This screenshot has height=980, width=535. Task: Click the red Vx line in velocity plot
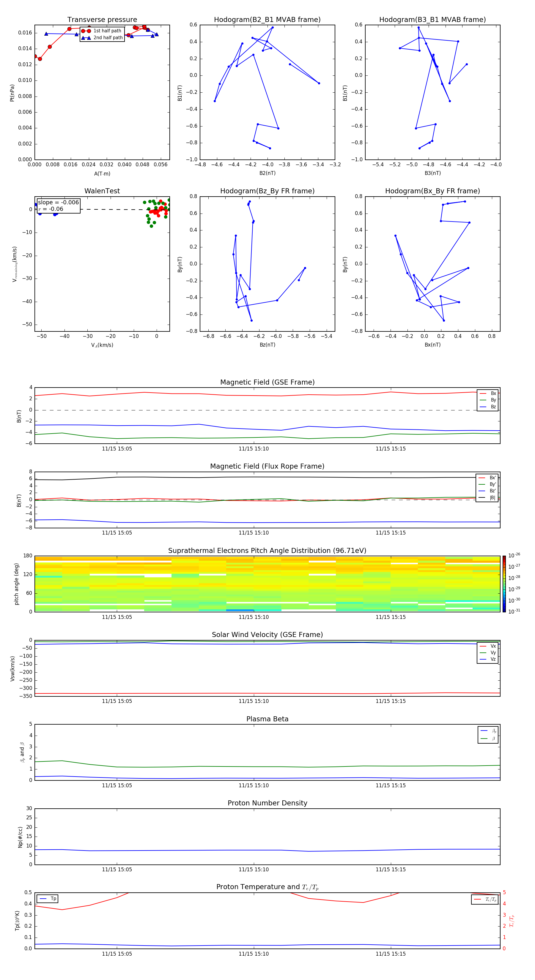pyautogui.click(x=267, y=693)
